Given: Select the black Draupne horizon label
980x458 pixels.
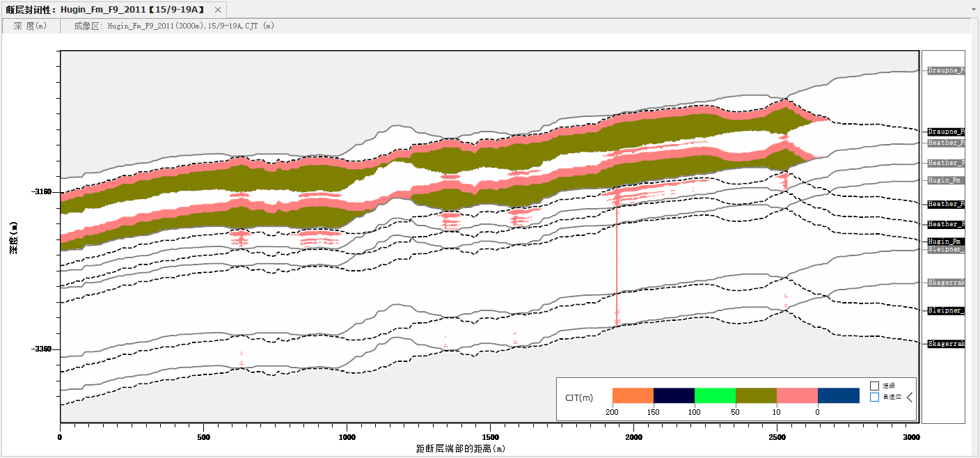Looking at the screenshot, I should pos(946,132).
